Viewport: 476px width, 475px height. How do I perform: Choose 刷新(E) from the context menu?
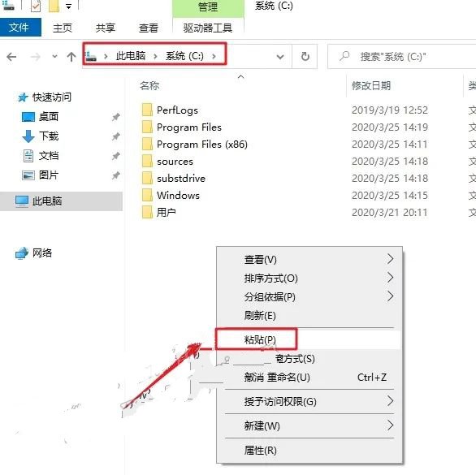pyautogui.click(x=309, y=316)
